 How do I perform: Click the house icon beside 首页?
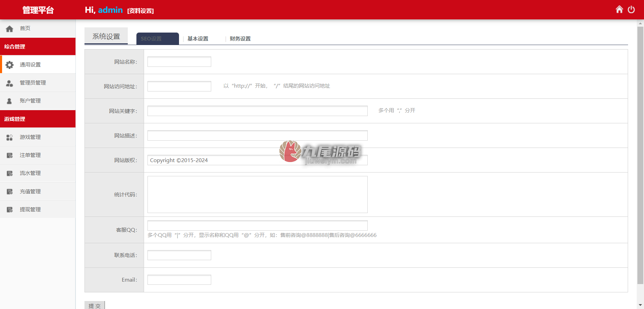[9, 29]
